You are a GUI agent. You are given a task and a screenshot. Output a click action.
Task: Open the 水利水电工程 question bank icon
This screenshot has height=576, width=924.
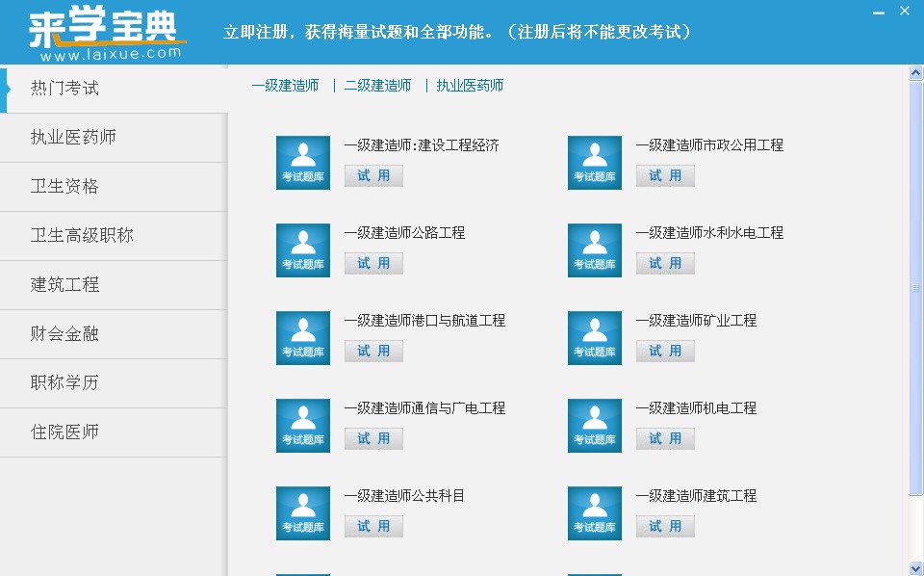pos(594,249)
